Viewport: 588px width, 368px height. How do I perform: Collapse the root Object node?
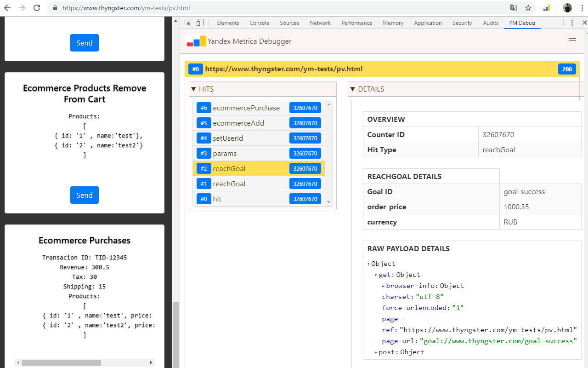tap(369, 264)
